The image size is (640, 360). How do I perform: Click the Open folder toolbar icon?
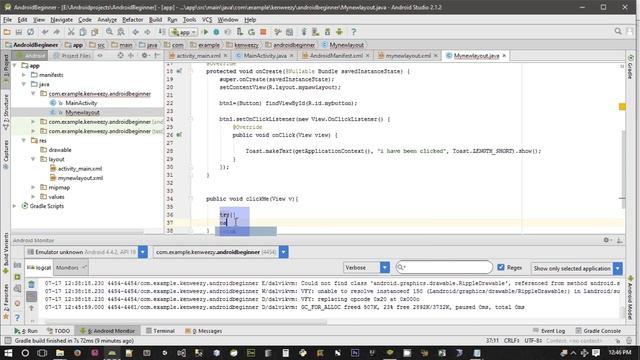pos(7,32)
